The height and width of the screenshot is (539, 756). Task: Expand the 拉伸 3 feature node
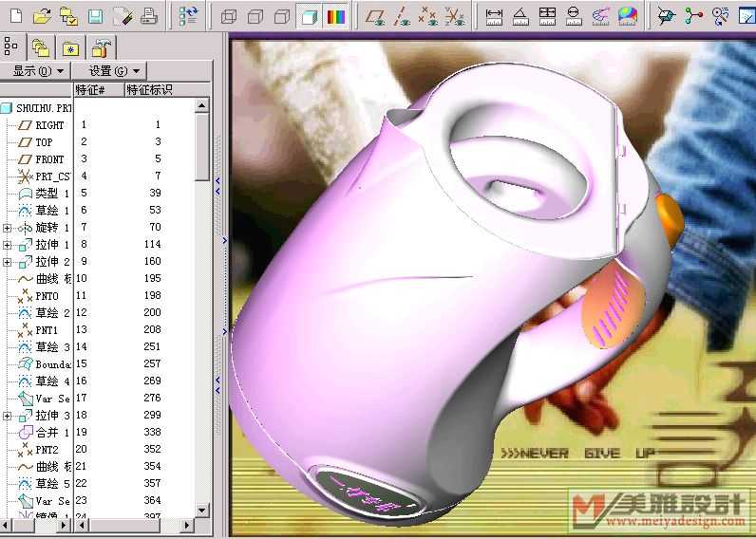(x=8, y=416)
